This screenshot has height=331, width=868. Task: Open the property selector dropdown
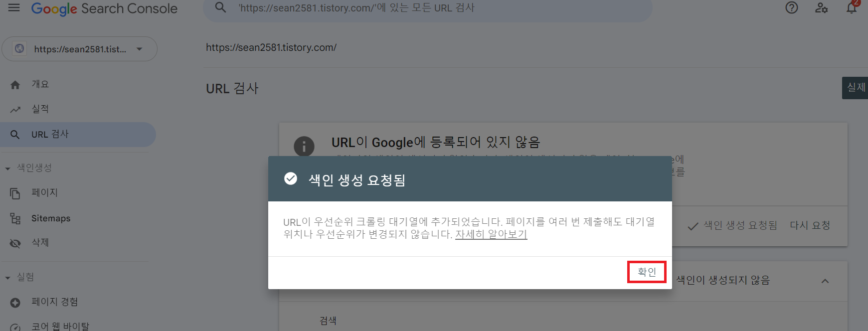(80, 49)
